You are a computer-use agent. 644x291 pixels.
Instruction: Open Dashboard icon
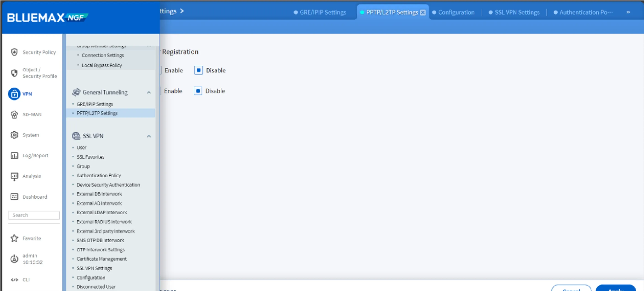14,197
